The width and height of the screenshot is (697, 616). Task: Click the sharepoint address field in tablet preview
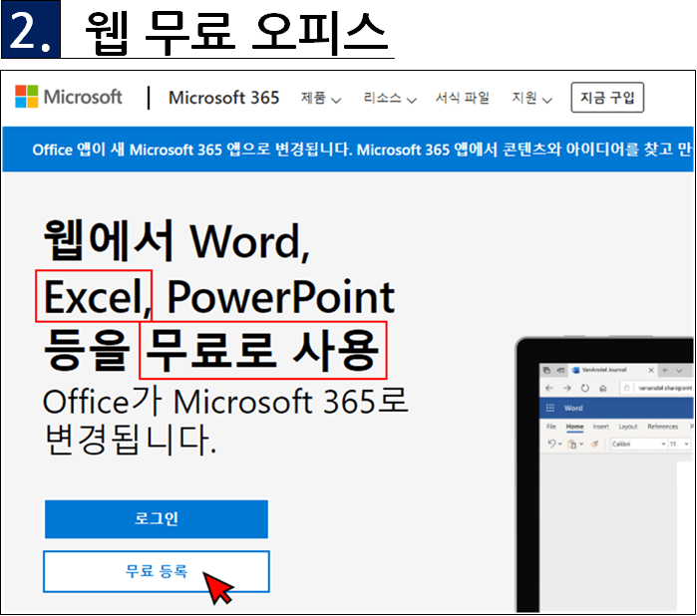656,388
